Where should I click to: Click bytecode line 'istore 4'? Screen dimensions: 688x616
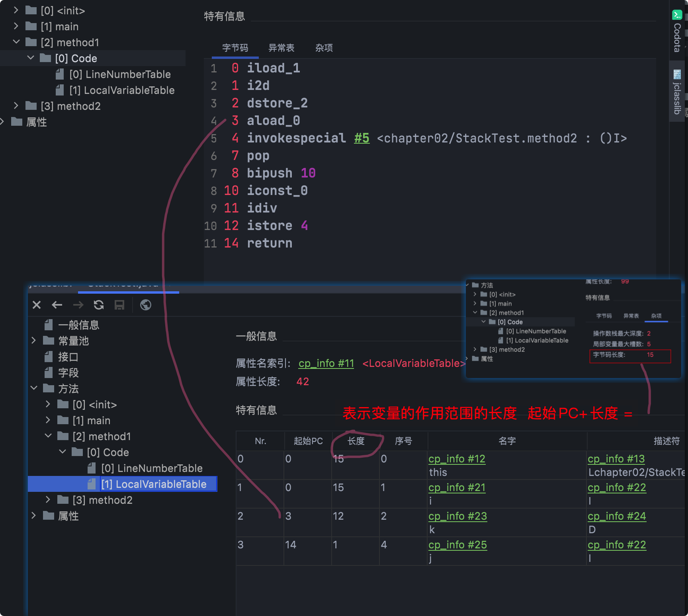pyautogui.click(x=277, y=226)
